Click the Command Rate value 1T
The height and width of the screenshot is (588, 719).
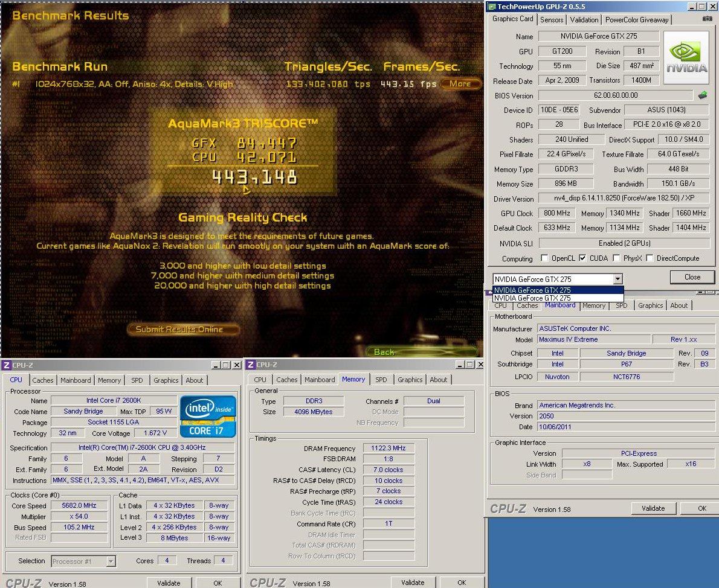pos(389,523)
